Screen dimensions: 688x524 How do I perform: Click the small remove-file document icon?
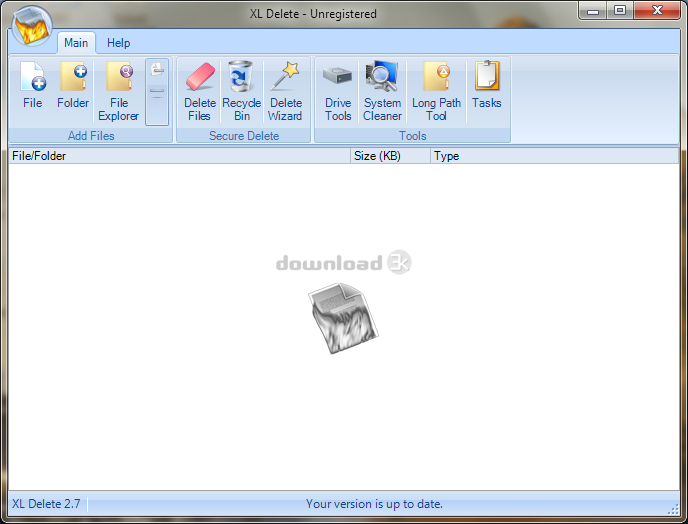point(157,70)
